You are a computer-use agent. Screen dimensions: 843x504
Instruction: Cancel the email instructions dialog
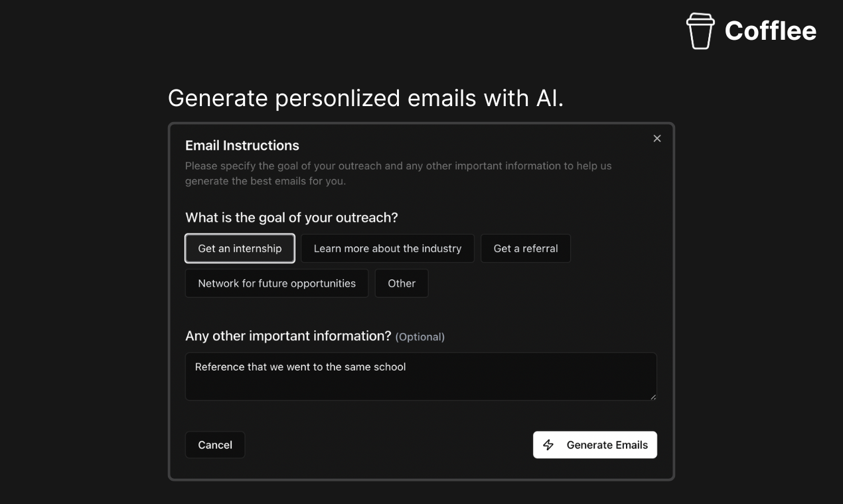[x=215, y=445]
